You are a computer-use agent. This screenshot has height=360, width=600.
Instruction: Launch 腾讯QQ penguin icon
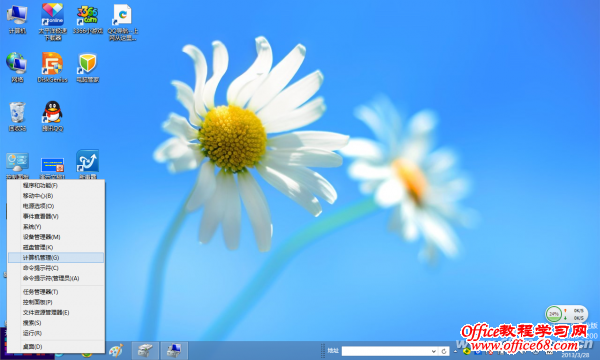(x=52, y=116)
